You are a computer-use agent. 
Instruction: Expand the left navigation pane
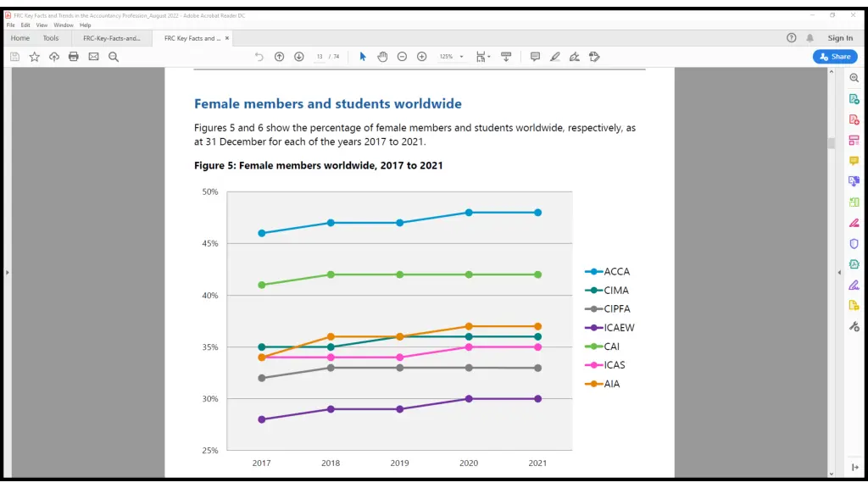tap(7, 272)
